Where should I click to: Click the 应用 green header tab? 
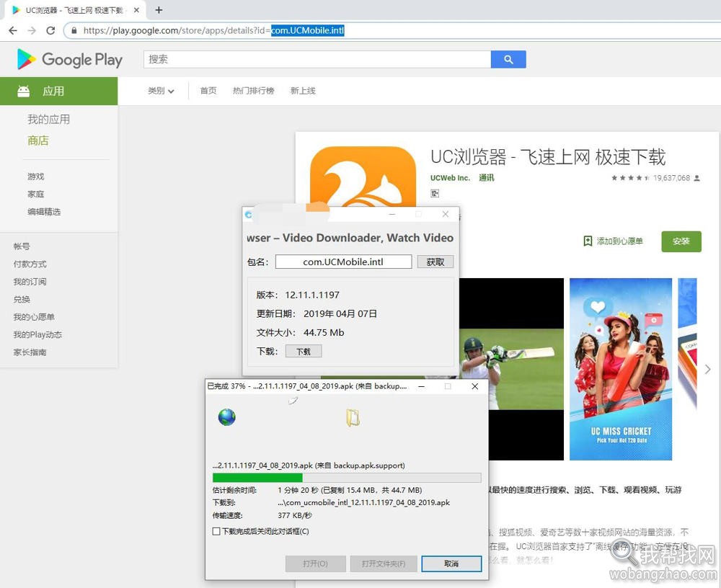59,91
